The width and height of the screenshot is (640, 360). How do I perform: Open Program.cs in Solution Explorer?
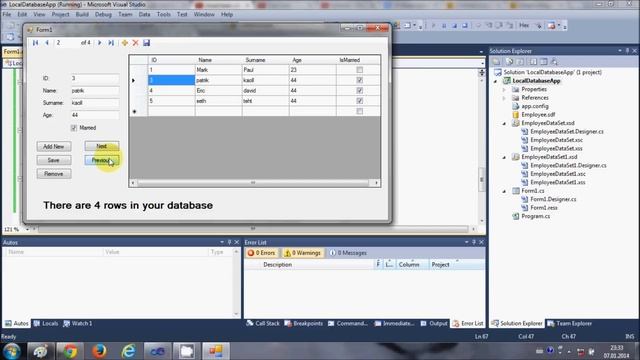tap(536, 216)
